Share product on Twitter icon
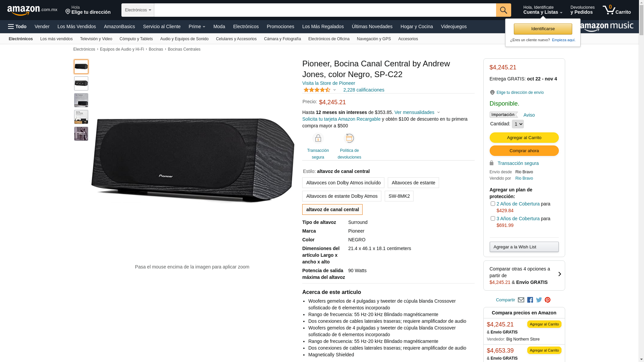The image size is (644, 362). 539,300
